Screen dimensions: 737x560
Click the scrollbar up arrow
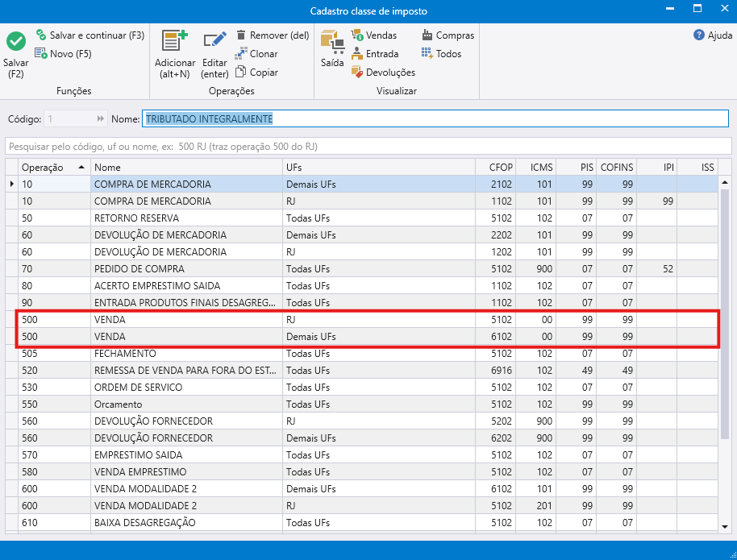click(725, 182)
